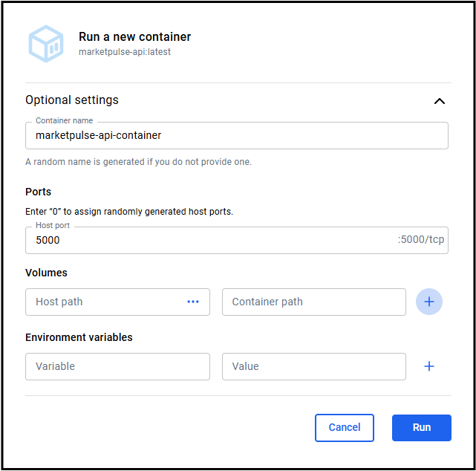
Task: Click the environment Variable field
Action: pyautogui.click(x=117, y=366)
